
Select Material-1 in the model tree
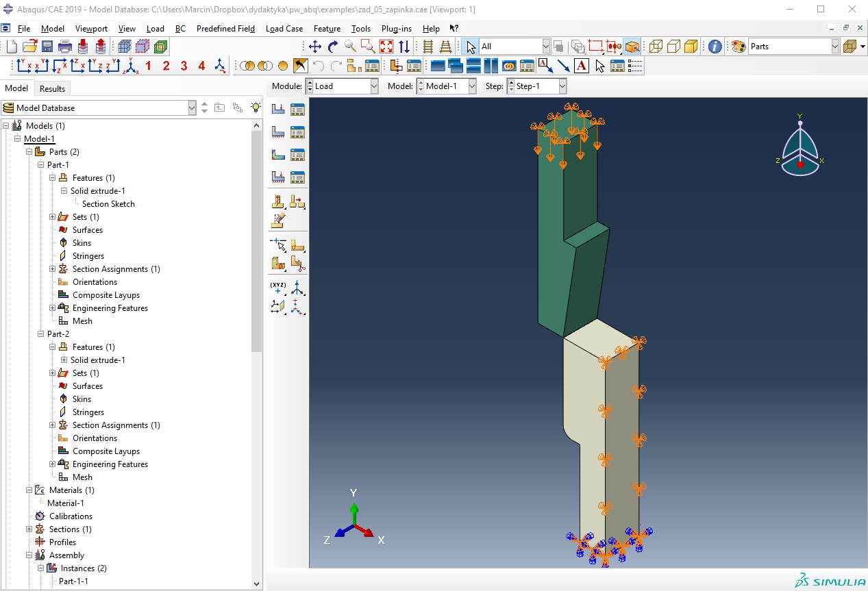click(66, 503)
